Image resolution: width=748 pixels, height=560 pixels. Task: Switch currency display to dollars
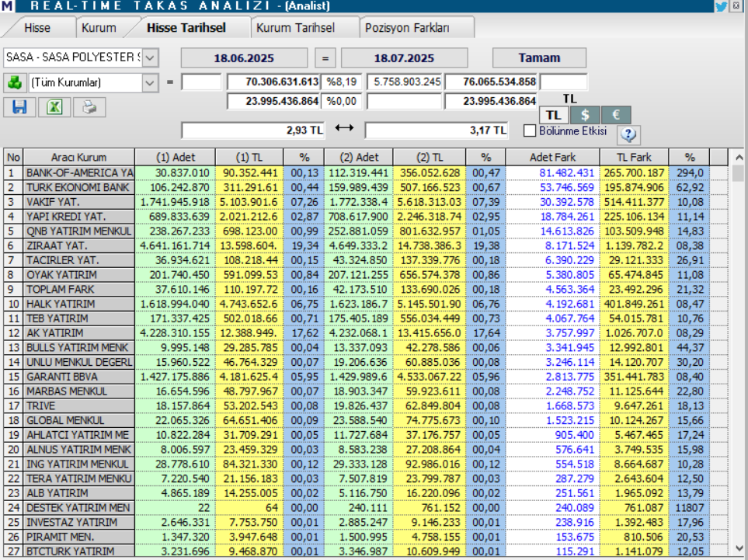coord(583,114)
